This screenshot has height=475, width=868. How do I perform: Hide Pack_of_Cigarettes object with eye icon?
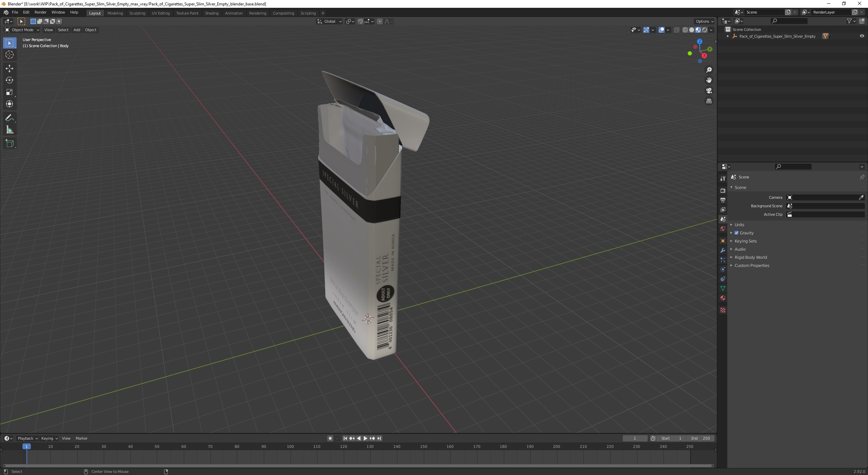click(x=862, y=36)
